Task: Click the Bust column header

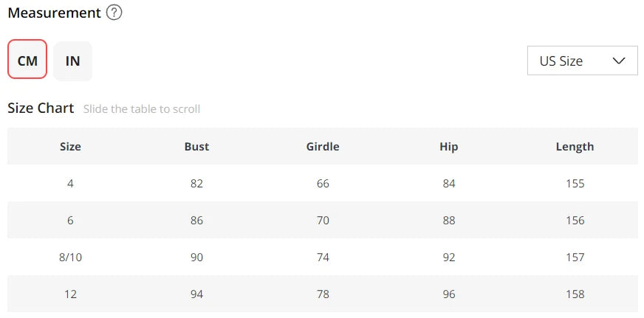Action: [x=196, y=146]
